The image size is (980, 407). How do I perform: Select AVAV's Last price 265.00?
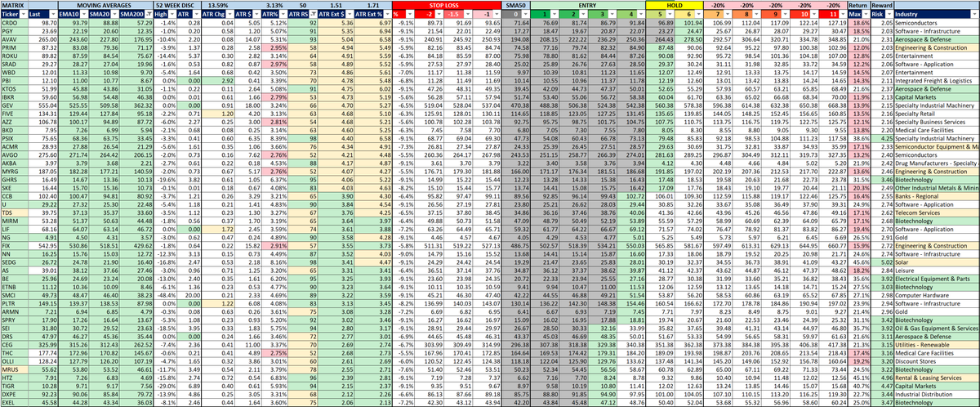coord(44,39)
